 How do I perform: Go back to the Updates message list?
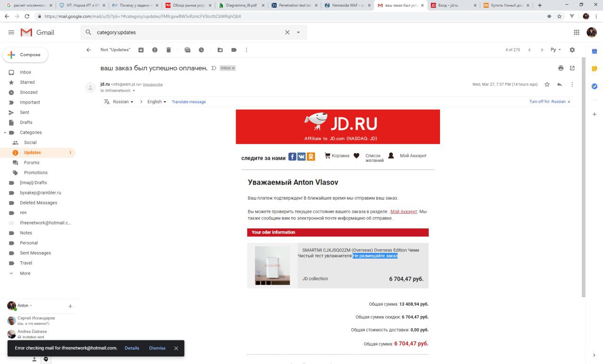[x=89, y=50]
